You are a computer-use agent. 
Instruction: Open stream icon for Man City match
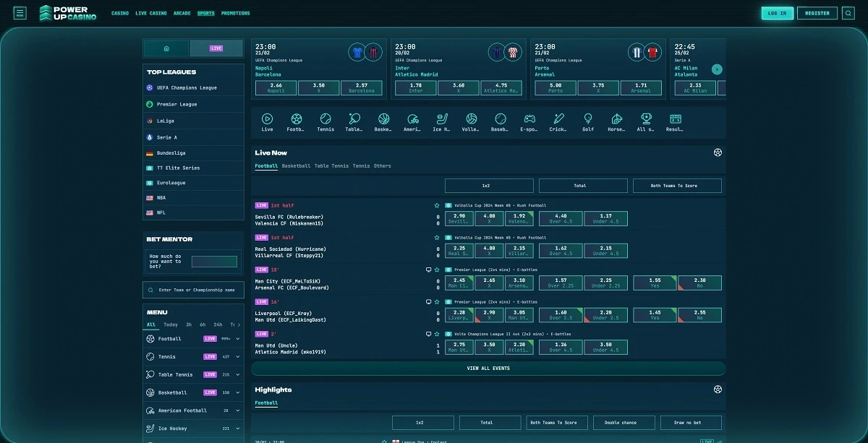click(x=428, y=270)
